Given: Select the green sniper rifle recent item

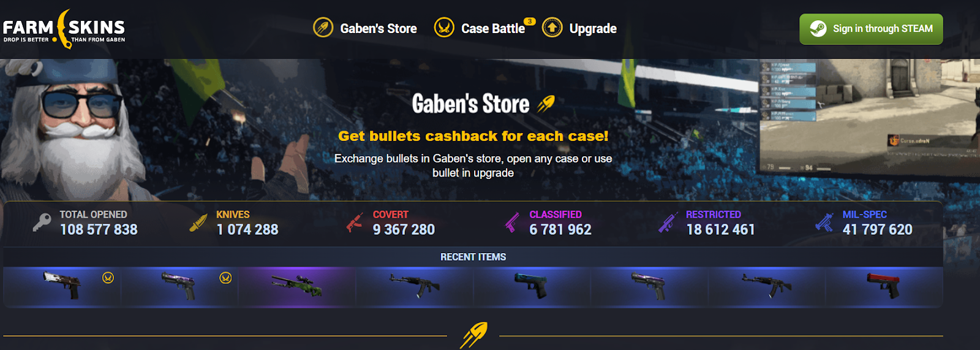Looking at the screenshot, I should pyautogui.click(x=297, y=286).
